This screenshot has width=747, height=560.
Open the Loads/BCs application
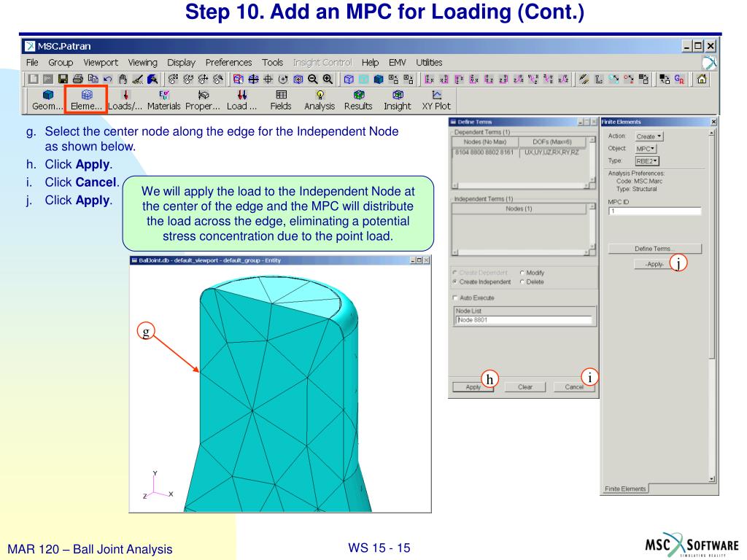coord(125,100)
